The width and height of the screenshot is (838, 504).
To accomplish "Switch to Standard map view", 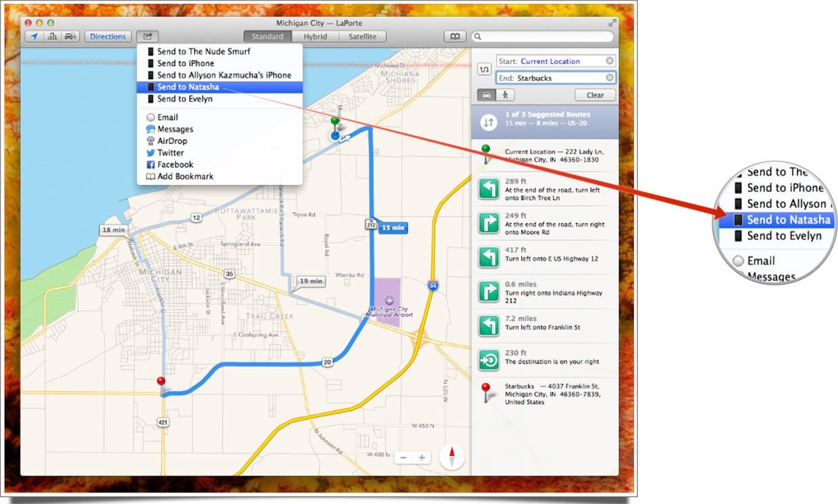I will (268, 36).
